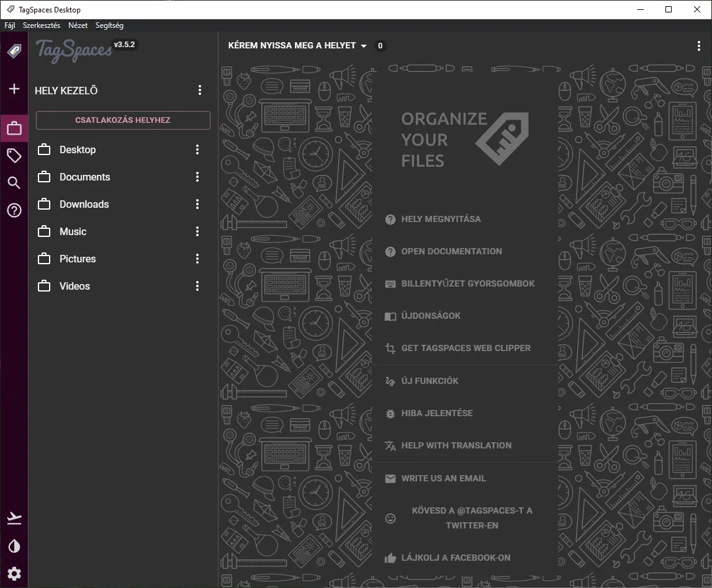Image resolution: width=712 pixels, height=588 pixels.
Task: Open the Segítség menu
Action: [109, 25]
